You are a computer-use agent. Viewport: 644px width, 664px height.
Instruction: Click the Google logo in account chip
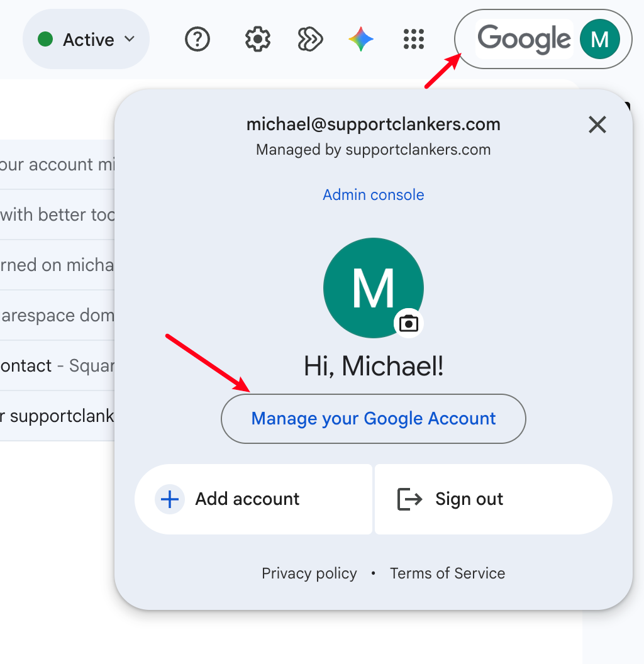[x=524, y=39]
